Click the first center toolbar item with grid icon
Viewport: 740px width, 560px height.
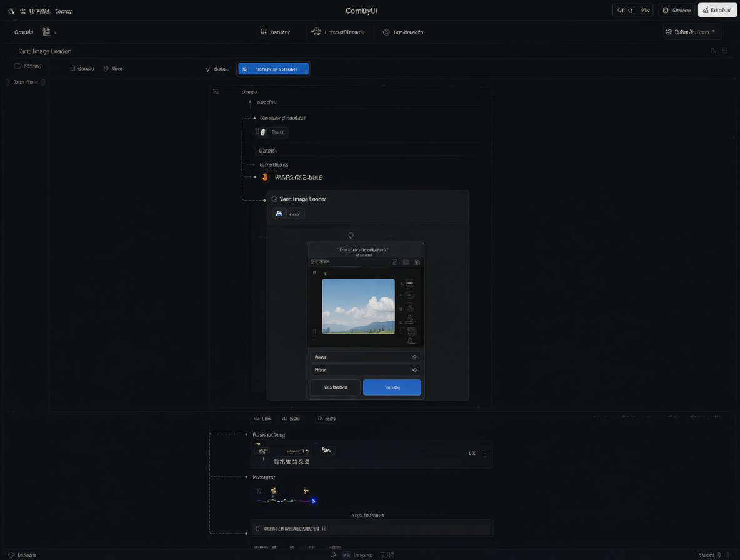(276, 32)
